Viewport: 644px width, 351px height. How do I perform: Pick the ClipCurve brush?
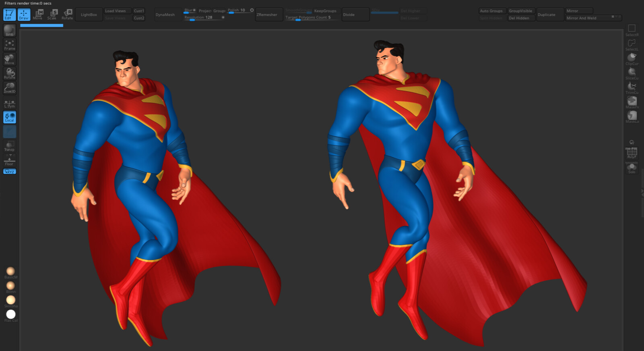632,59
